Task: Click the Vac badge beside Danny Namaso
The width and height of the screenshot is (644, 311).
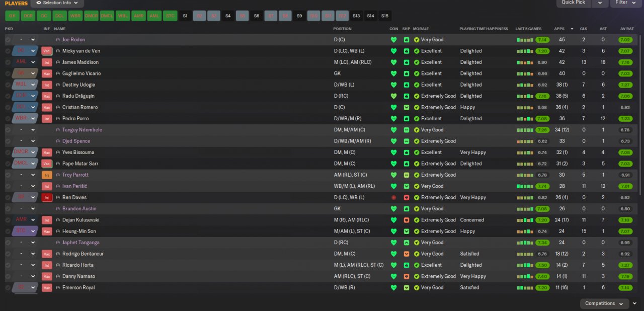Action: point(47,276)
